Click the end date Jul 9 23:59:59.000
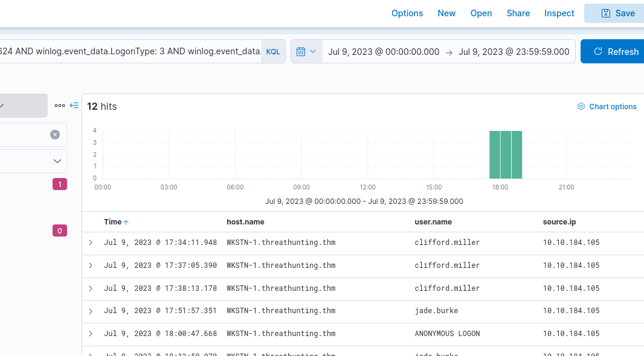644x356 pixels. (514, 52)
